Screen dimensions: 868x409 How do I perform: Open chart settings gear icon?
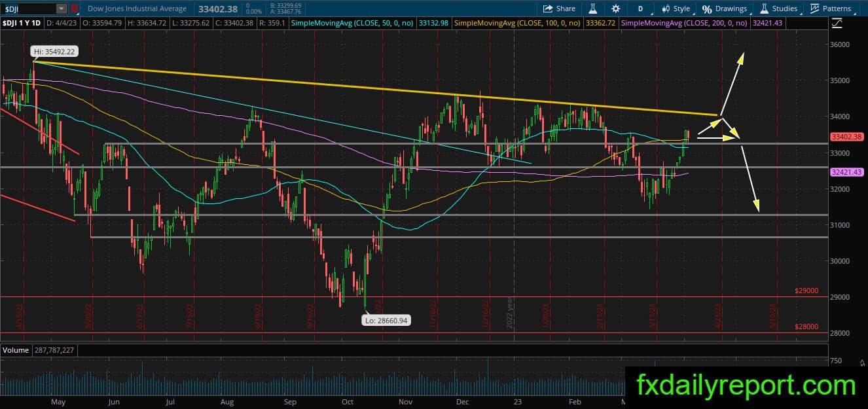615,9
